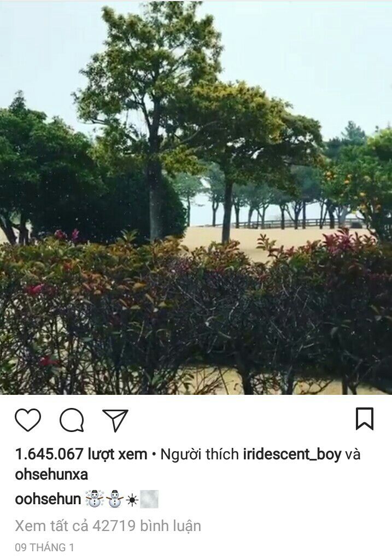Tap the Người thích likes label

[200, 454]
